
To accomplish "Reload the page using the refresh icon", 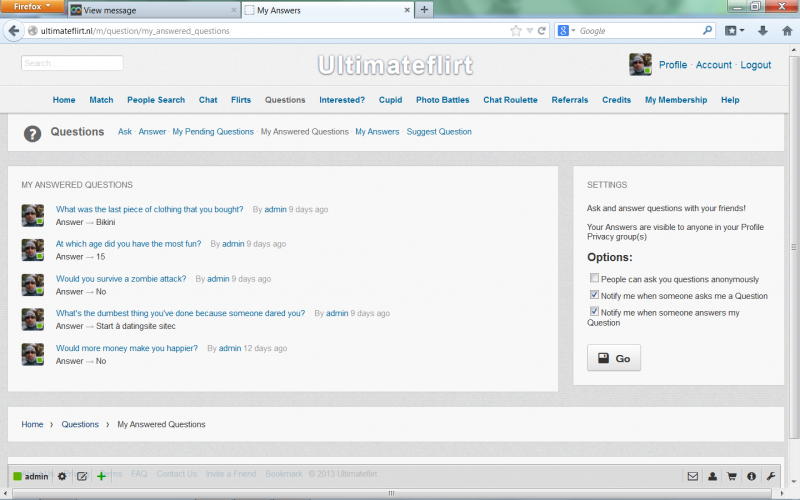I will pyautogui.click(x=541, y=31).
